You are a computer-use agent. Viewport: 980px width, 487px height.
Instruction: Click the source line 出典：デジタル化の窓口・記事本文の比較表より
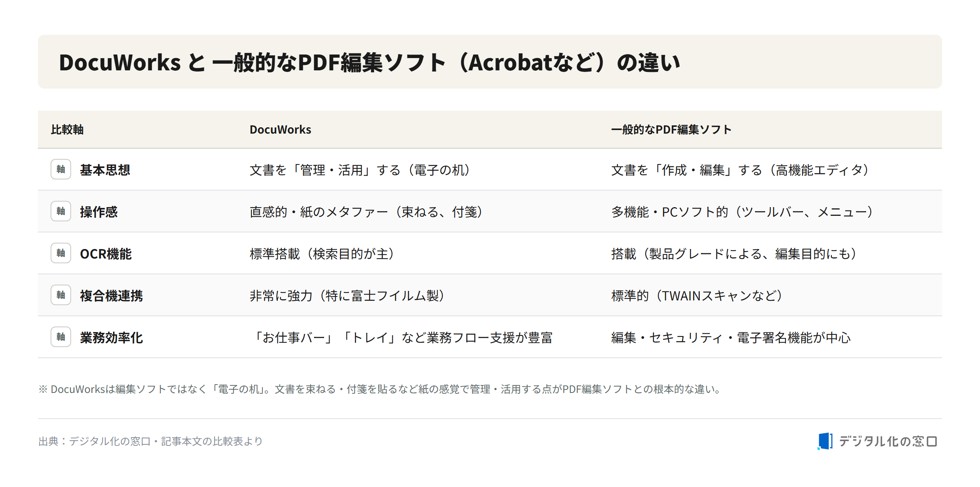pos(151,441)
